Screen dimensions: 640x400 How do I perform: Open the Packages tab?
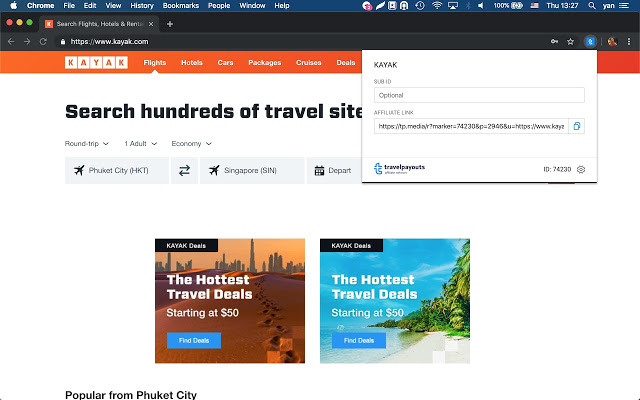tap(264, 62)
